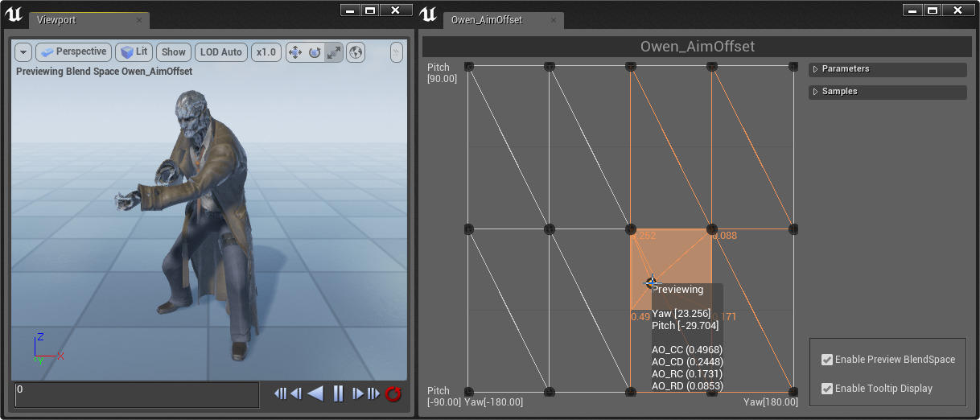This screenshot has height=420, width=980.
Task: Open the viewport options dropdown arrow
Action: 23,52
